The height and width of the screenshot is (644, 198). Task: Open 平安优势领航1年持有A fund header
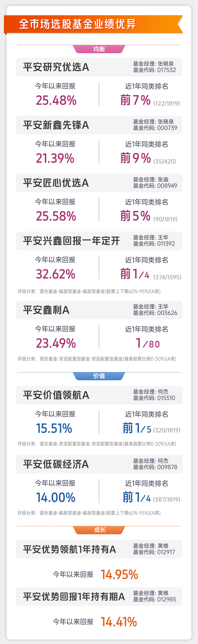coord(99,549)
